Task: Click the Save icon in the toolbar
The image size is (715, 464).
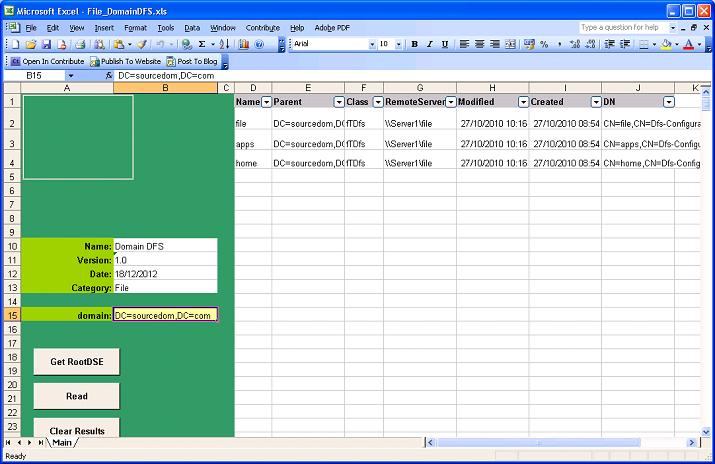Action: 46,45
